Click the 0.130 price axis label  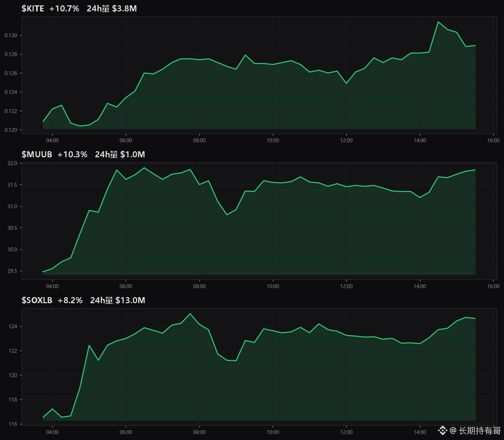click(x=11, y=35)
